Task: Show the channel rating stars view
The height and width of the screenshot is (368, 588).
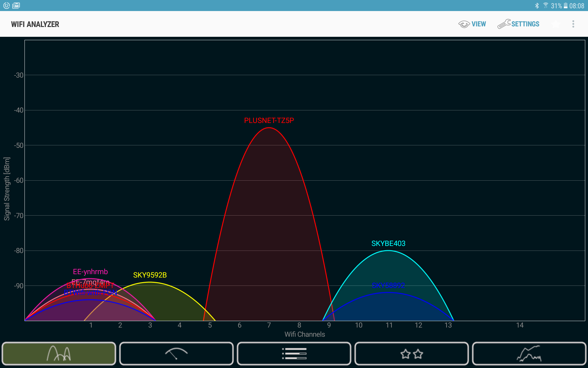Action: (412, 354)
